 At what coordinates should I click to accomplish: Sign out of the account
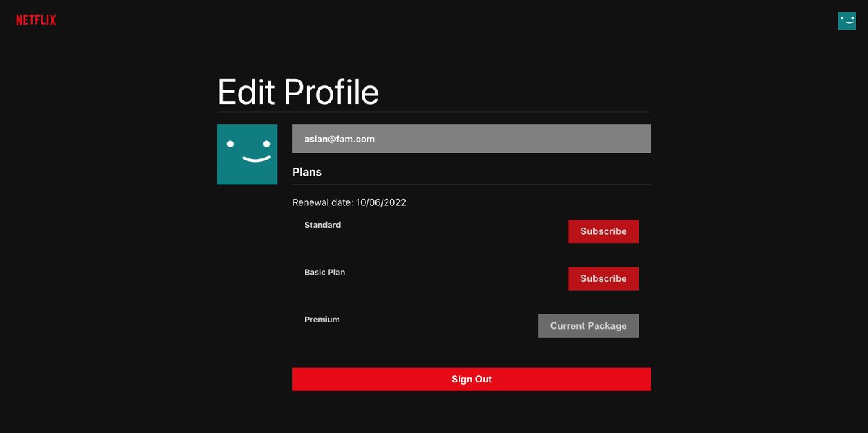pyautogui.click(x=472, y=379)
